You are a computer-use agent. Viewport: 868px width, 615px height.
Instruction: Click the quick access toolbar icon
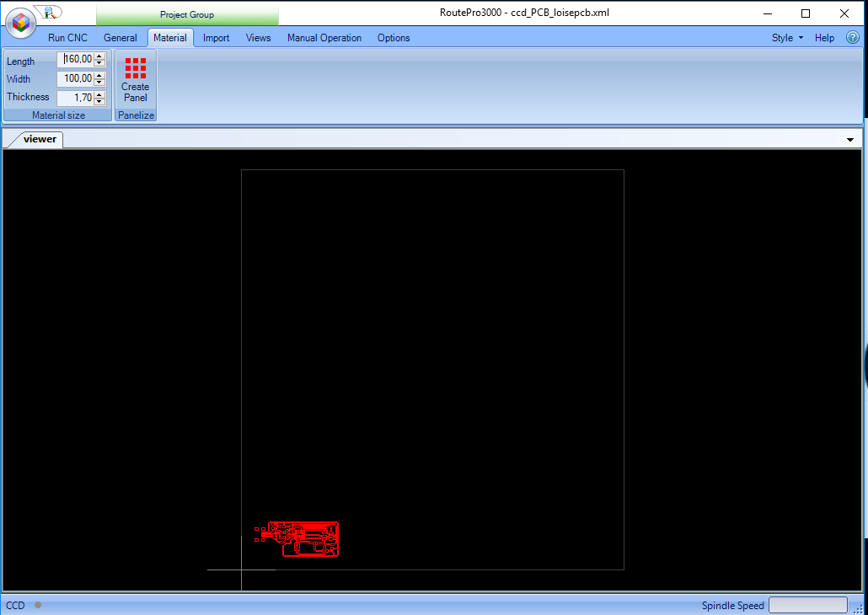click(x=50, y=11)
